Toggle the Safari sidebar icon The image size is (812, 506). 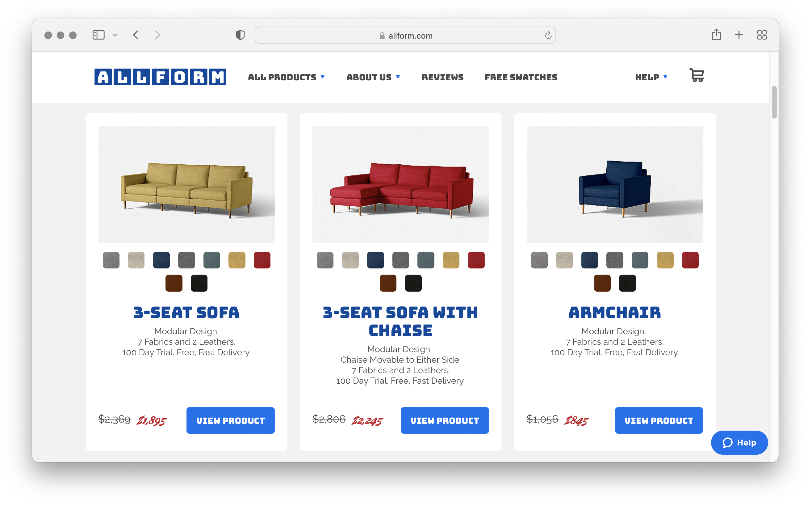[x=98, y=35]
